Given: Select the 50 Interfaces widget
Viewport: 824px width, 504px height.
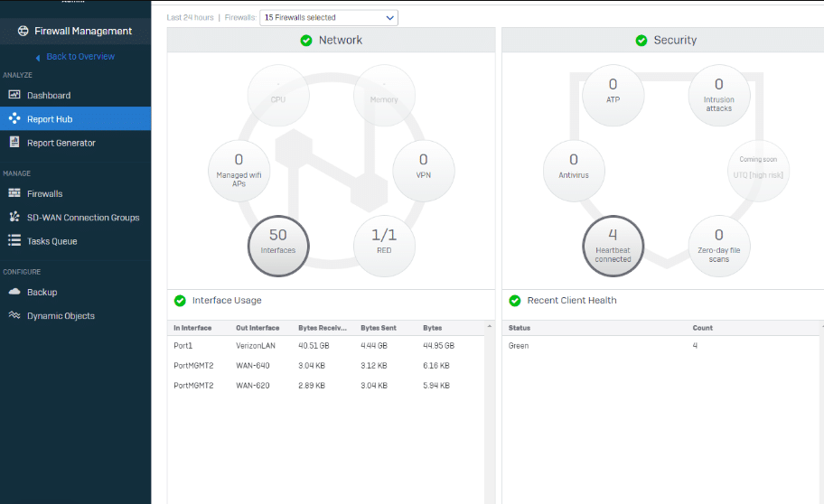Looking at the screenshot, I should click(x=278, y=246).
